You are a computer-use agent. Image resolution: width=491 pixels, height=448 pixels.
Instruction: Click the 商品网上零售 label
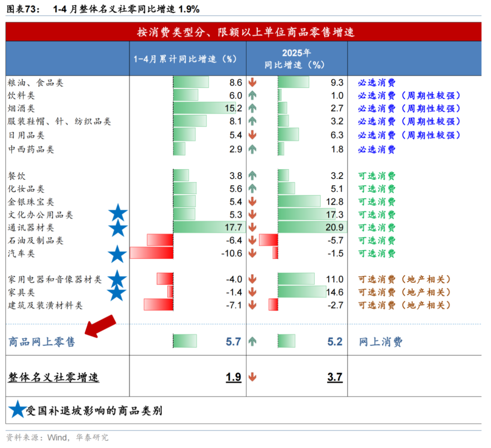[42, 342]
